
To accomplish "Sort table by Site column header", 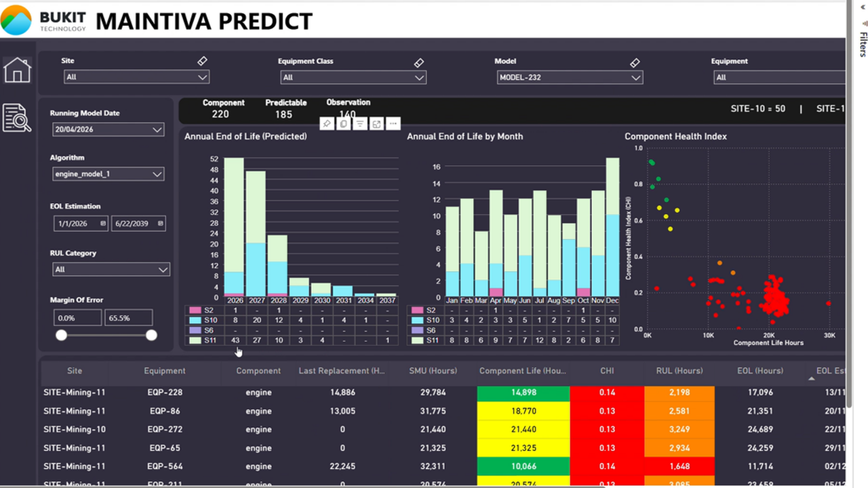I will point(75,371).
